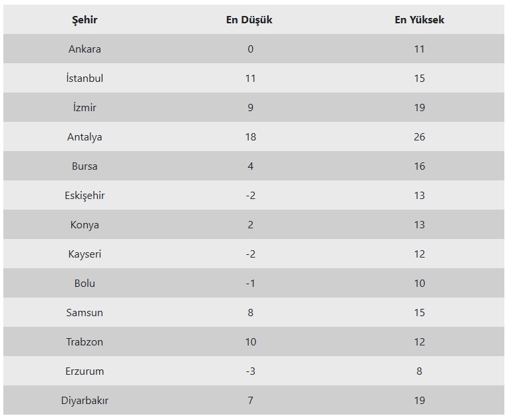Select the Diyarbakır city name
The width and height of the screenshot is (509, 420).
point(85,400)
